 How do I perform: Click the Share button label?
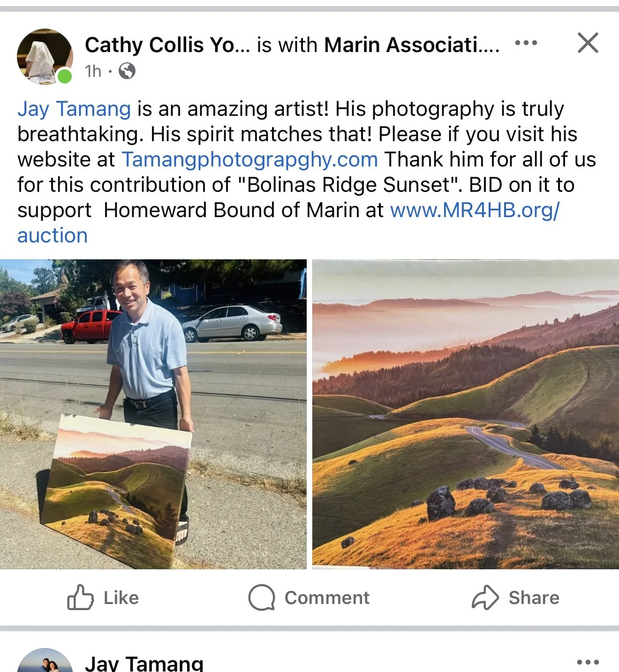click(534, 598)
